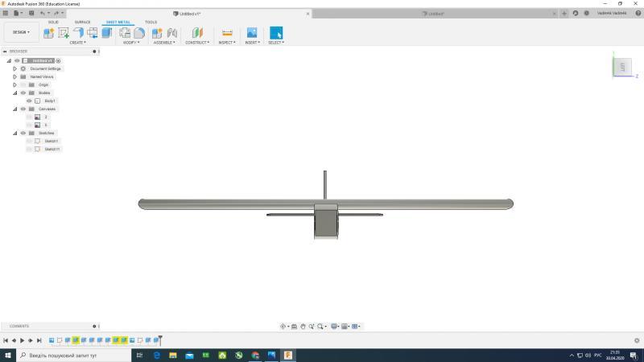Switch to the TOOLS tab
The image size is (644, 362).
[x=151, y=22]
